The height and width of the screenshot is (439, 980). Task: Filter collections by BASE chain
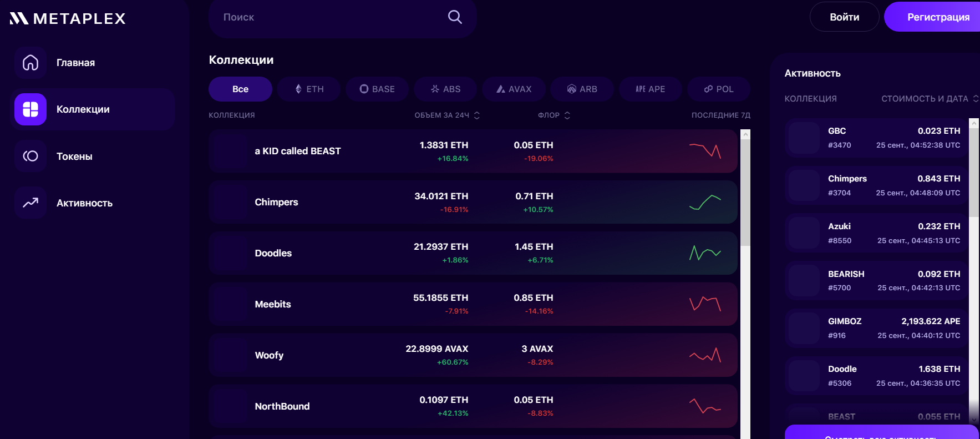(x=377, y=89)
